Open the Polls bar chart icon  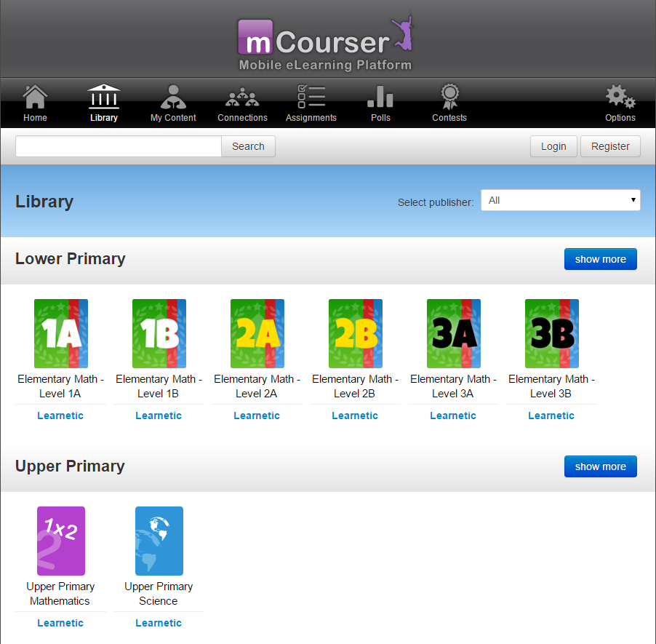coord(380,97)
